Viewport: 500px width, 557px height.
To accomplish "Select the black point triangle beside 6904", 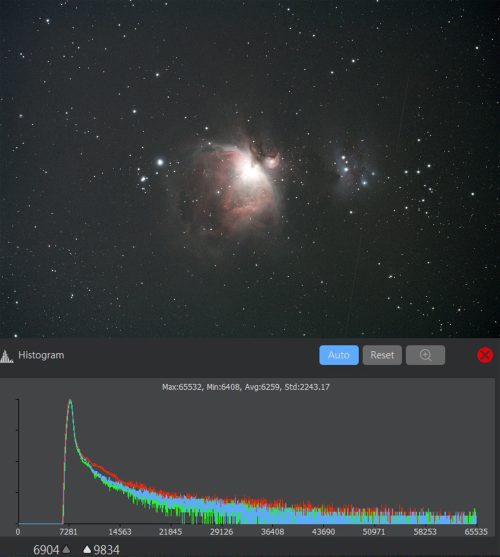I will pos(66,550).
